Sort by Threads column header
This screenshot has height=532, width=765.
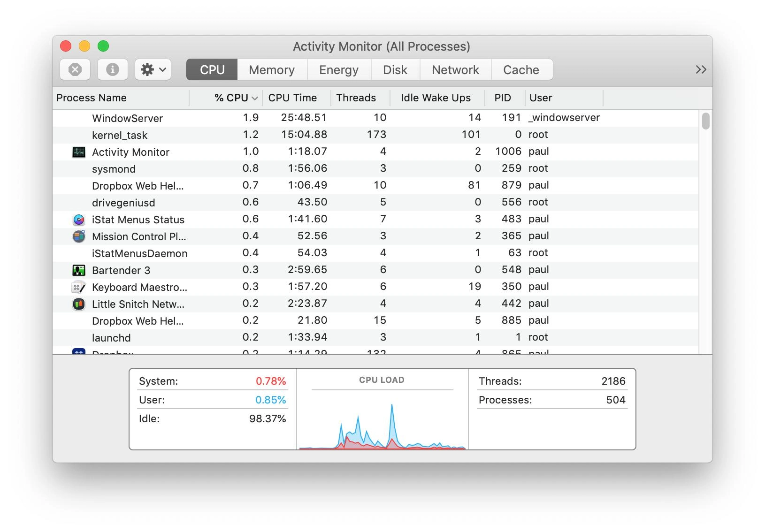(360, 98)
